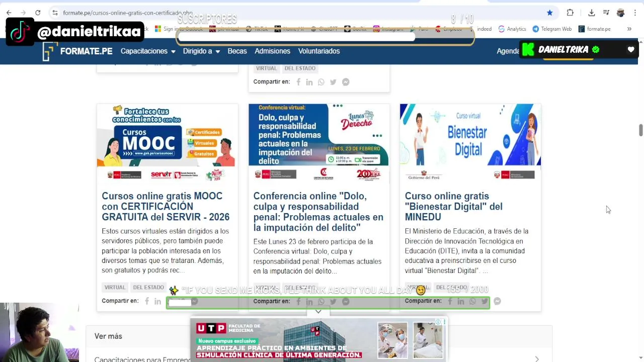
Task: Share Dolo, culpa conference on Messenger
Action: (x=346, y=301)
